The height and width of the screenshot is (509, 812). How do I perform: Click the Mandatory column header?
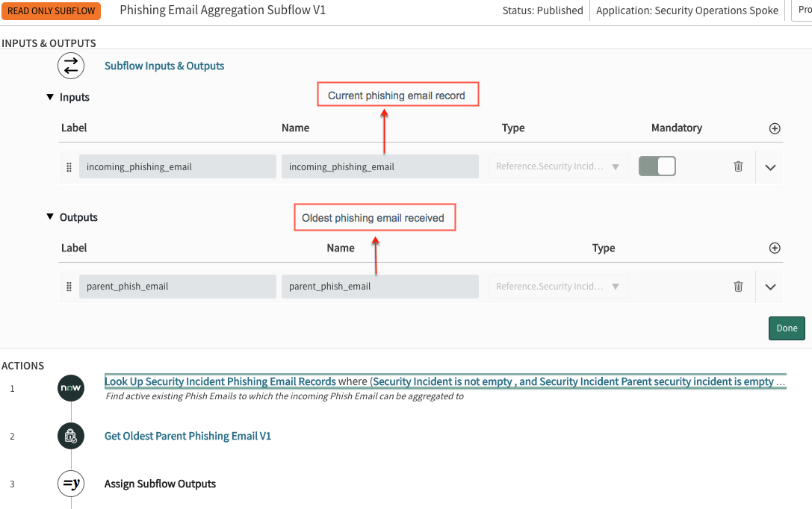pos(676,128)
